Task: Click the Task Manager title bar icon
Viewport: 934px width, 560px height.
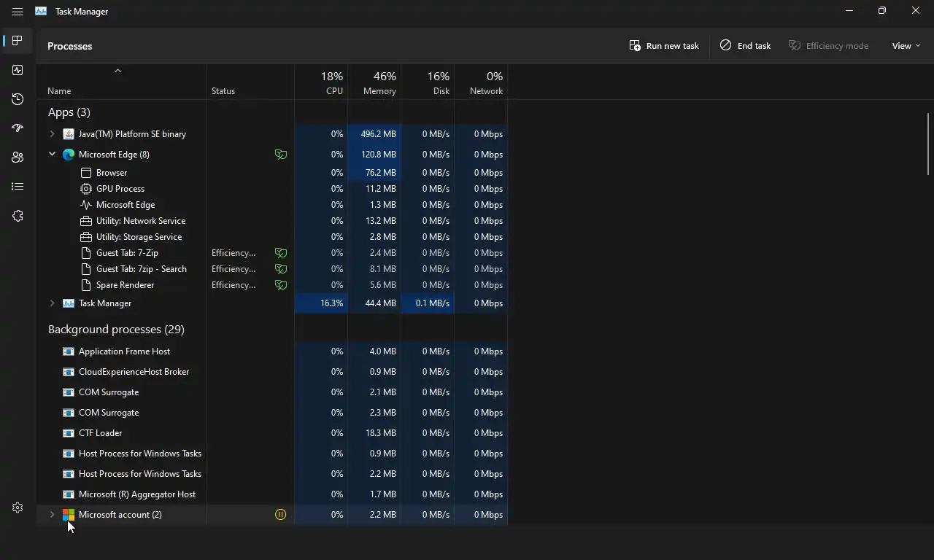Action: point(41,12)
